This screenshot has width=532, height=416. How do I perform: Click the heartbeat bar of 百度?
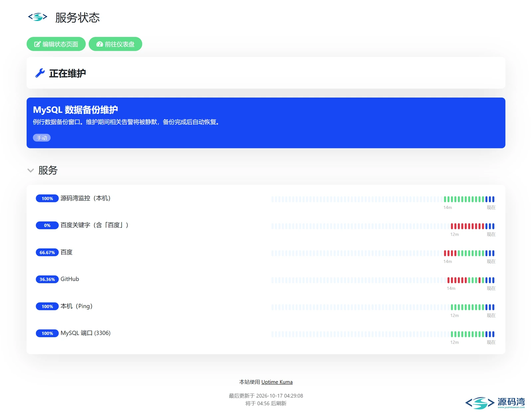383,253
